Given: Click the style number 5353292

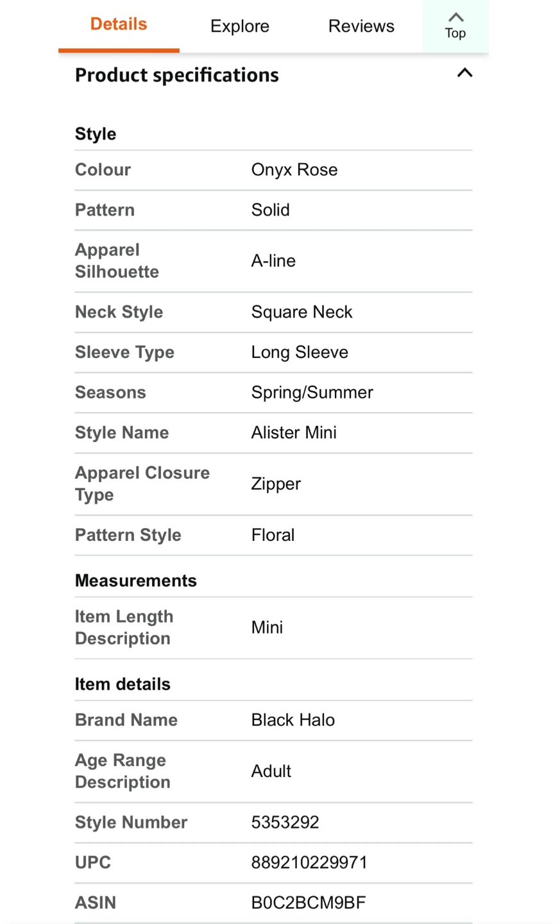Looking at the screenshot, I should coord(285,823).
